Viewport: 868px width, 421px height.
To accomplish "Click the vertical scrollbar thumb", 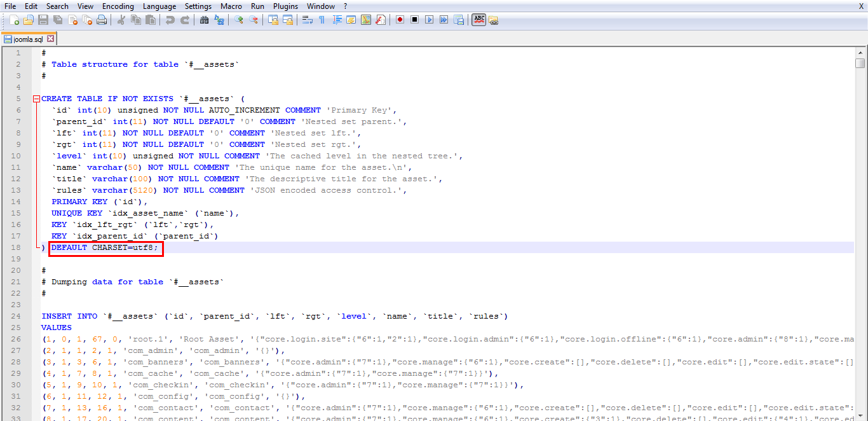I will (860, 64).
